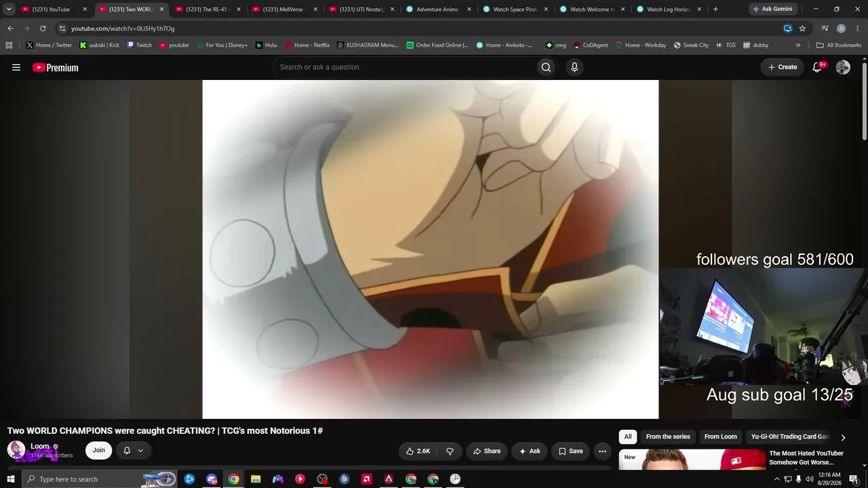The width and height of the screenshot is (868, 488).
Task: Open Loom channel avatar
Action: tap(16, 450)
